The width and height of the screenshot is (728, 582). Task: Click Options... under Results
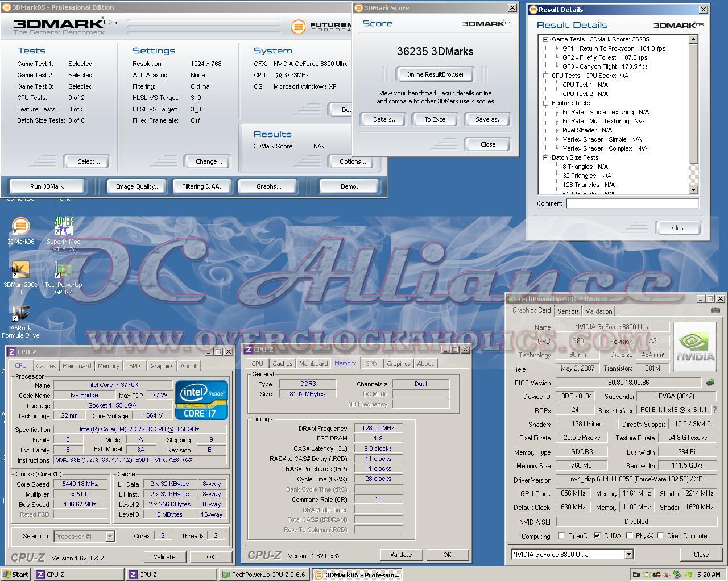pos(353,161)
